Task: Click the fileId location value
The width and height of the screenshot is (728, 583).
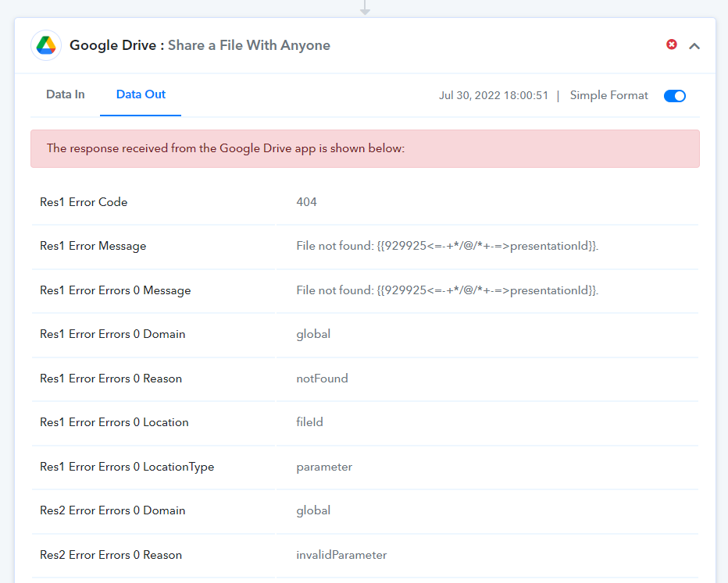Action: click(309, 422)
